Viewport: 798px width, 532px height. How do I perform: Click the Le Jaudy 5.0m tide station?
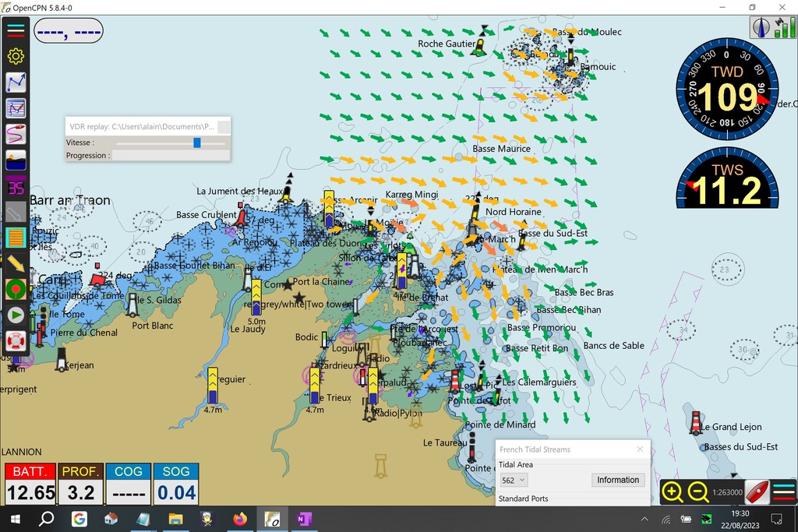[x=256, y=298]
